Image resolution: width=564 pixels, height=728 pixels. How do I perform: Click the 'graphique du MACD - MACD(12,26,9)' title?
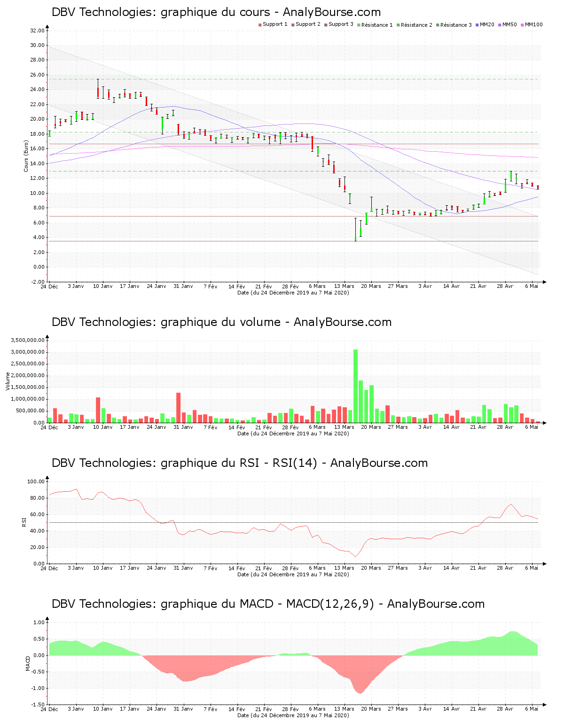click(x=268, y=604)
